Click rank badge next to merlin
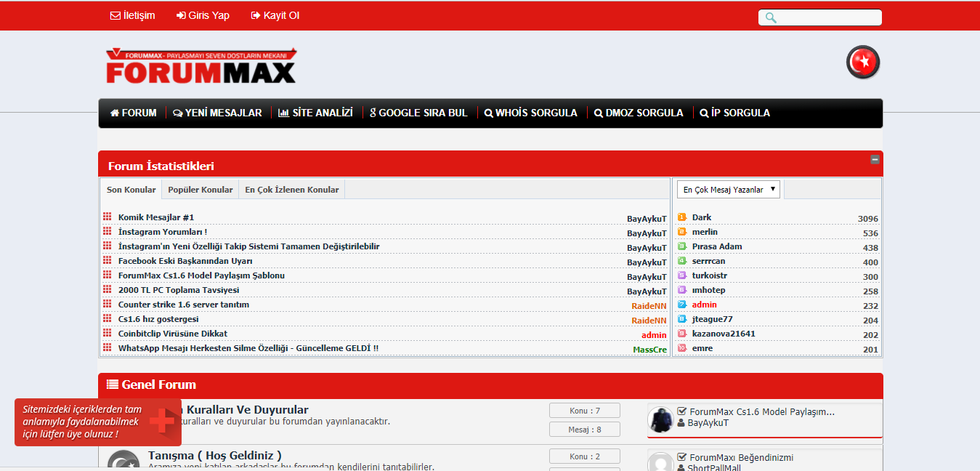 682,232
